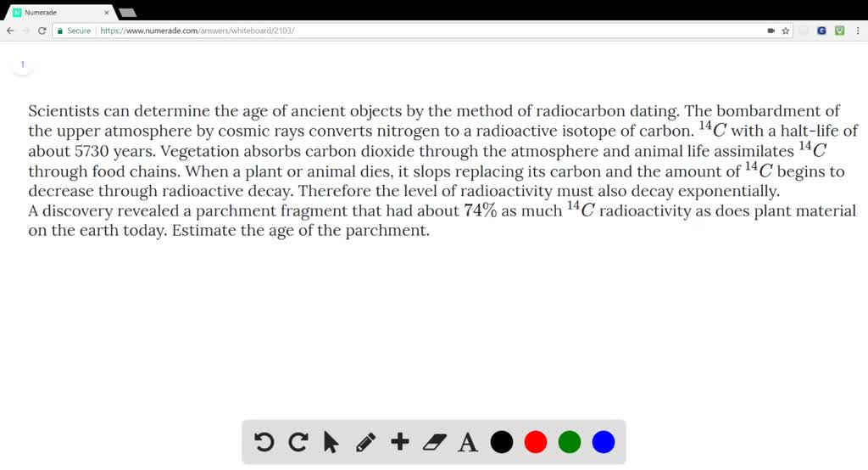Select the pointer cursor tool
This screenshot has height=470, width=868.
(x=331, y=442)
